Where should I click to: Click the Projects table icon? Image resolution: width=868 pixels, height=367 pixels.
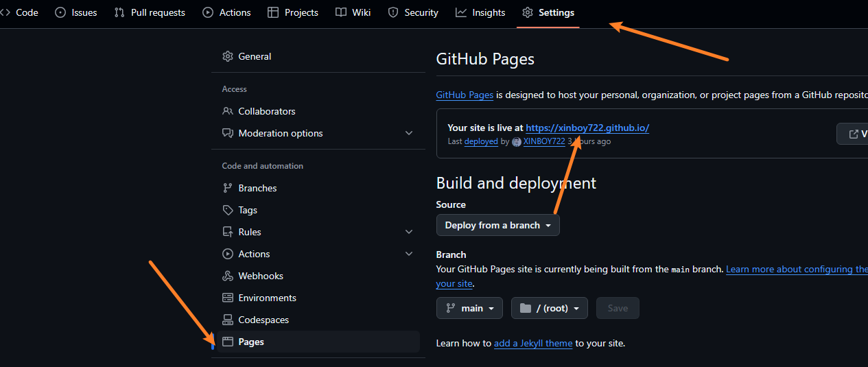(273, 12)
